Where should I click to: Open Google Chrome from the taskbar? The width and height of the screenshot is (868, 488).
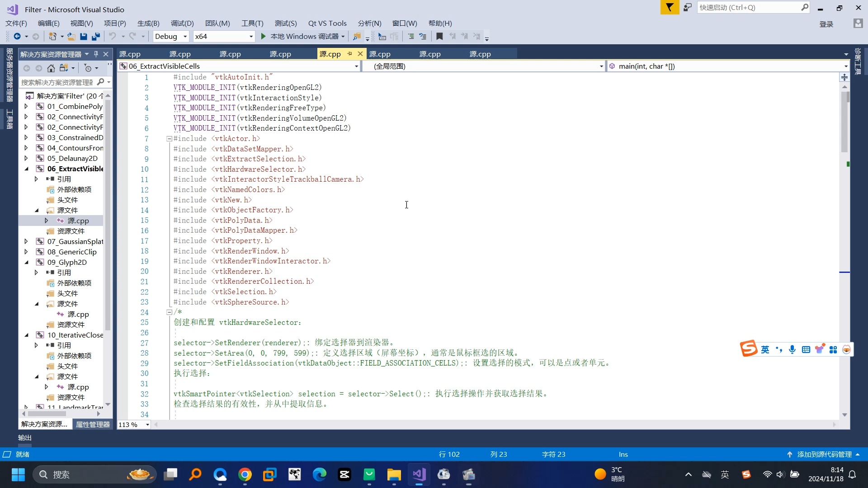pyautogui.click(x=245, y=474)
